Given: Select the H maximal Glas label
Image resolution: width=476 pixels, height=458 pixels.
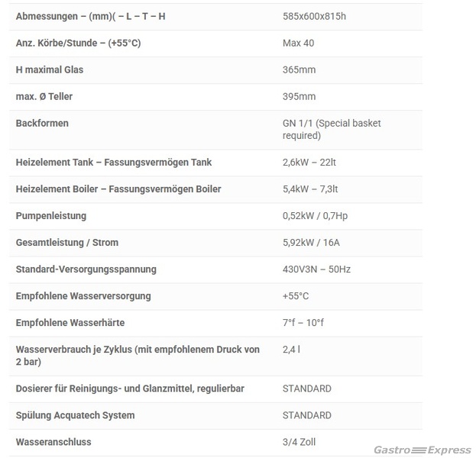Looking at the screenshot, I should tap(50, 69).
